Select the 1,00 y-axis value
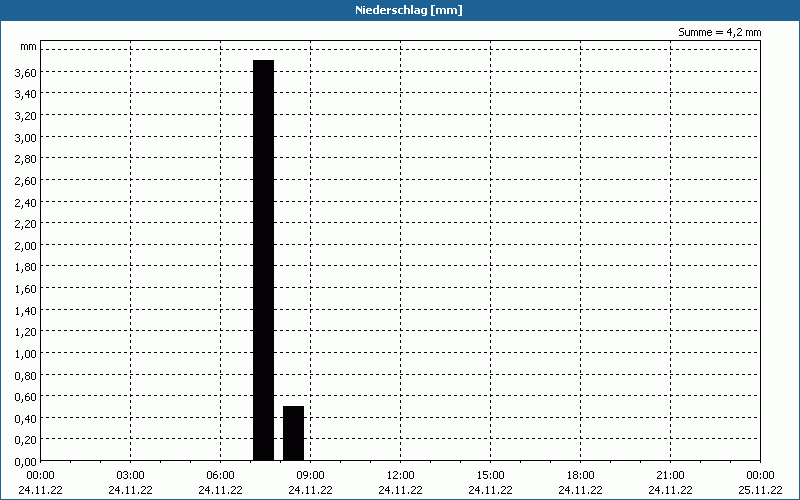This screenshot has height=500, width=800. click(26, 354)
